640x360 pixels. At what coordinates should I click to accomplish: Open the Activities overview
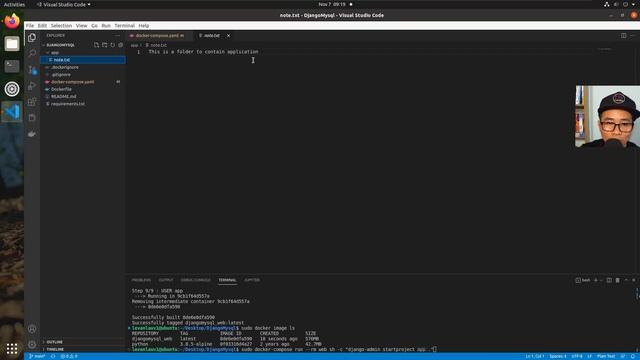tap(14, 4)
